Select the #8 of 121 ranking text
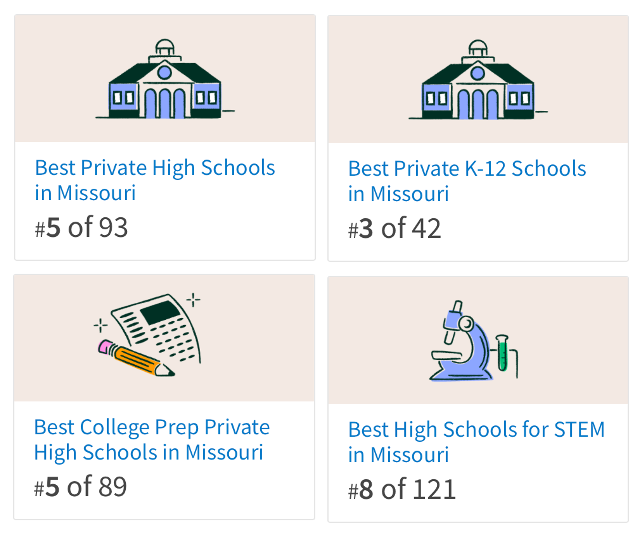The height and width of the screenshot is (540, 644). (x=402, y=489)
